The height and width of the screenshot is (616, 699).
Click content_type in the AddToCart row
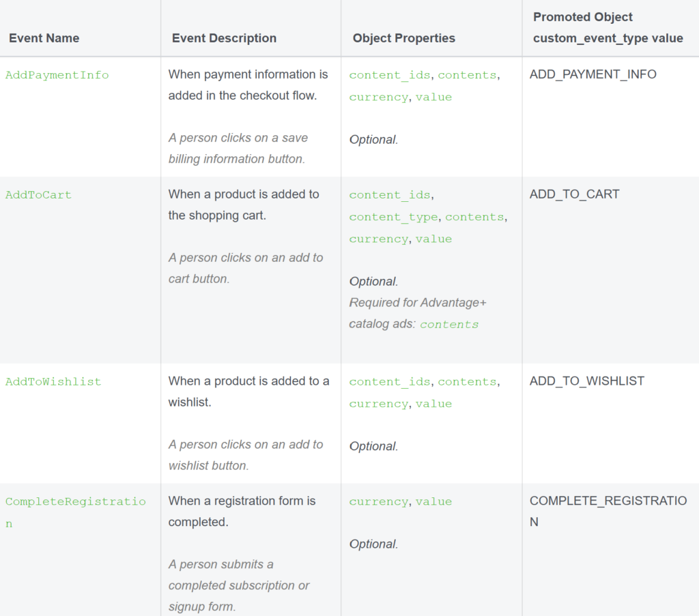click(x=393, y=217)
